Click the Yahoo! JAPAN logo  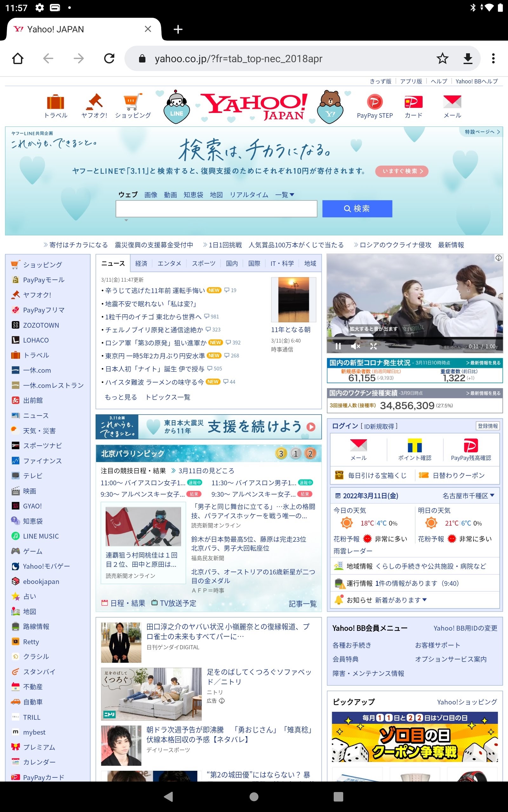click(x=254, y=107)
